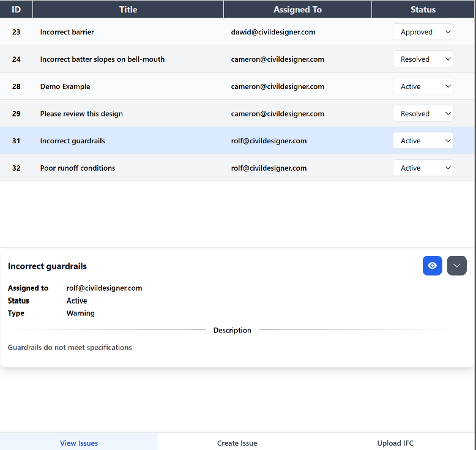Open status dropdown for issue 29
This screenshot has height=450, width=476.
[423, 114]
